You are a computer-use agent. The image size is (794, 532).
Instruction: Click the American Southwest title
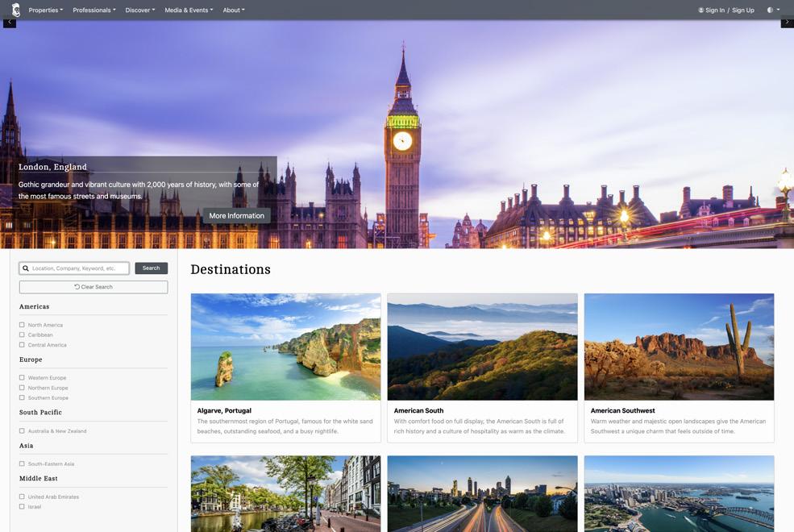tap(622, 410)
